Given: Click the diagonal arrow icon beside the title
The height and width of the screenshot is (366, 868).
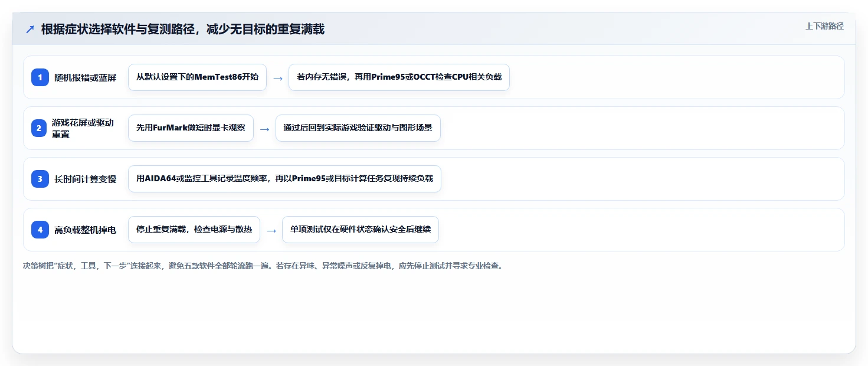Looking at the screenshot, I should click(30, 29).
